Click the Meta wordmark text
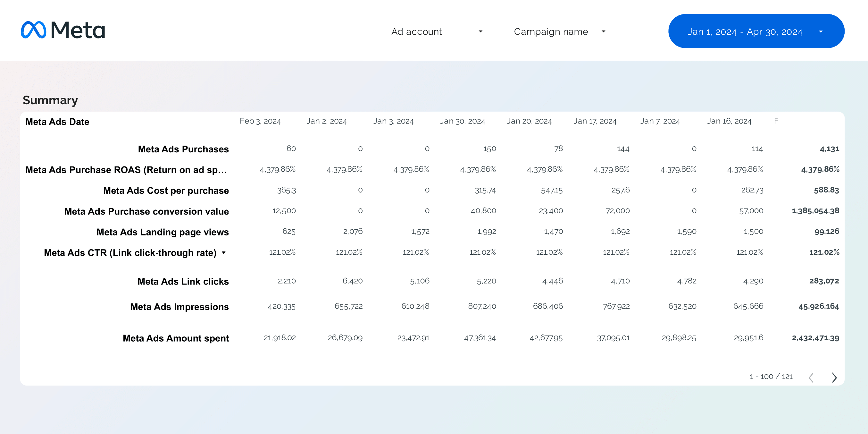The image size is (868, 434). click(x=78, y=30)
